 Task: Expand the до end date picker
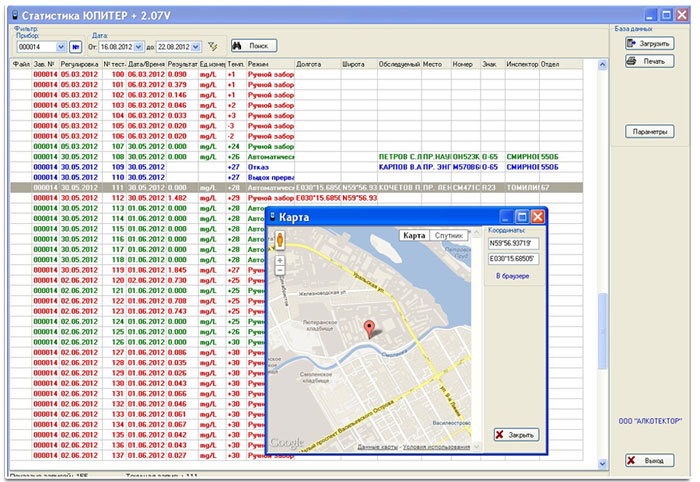coord(198,46)
